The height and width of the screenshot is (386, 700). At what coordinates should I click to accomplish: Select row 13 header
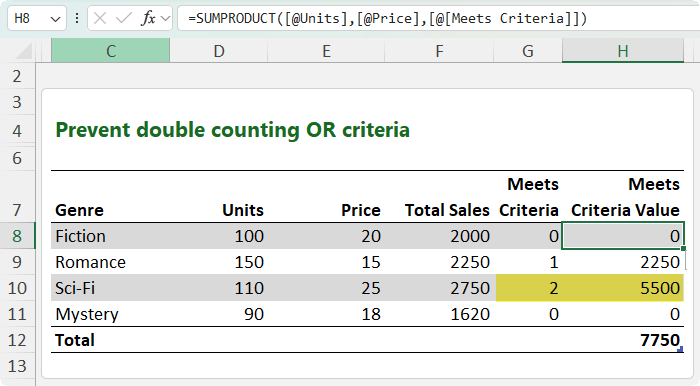[17, 366]
